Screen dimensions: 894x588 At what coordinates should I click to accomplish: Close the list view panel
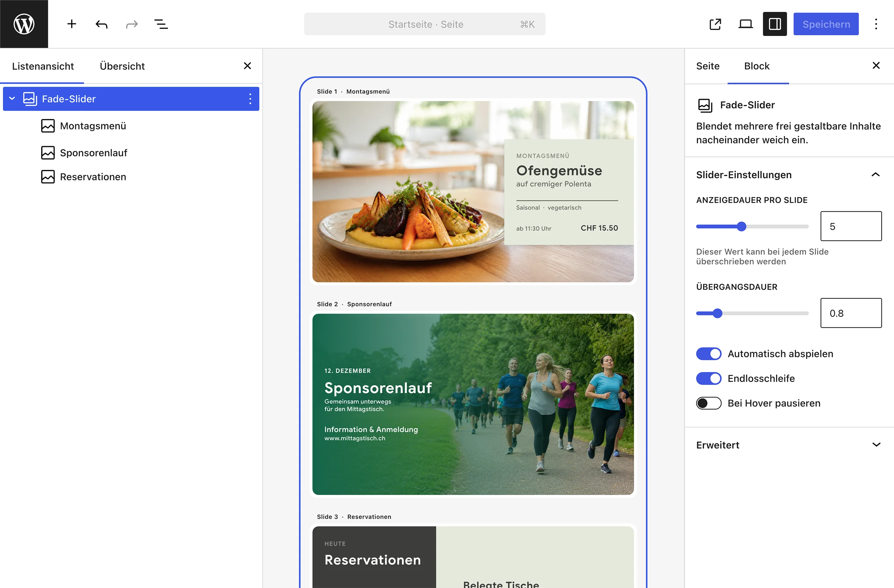click(247, 66)
